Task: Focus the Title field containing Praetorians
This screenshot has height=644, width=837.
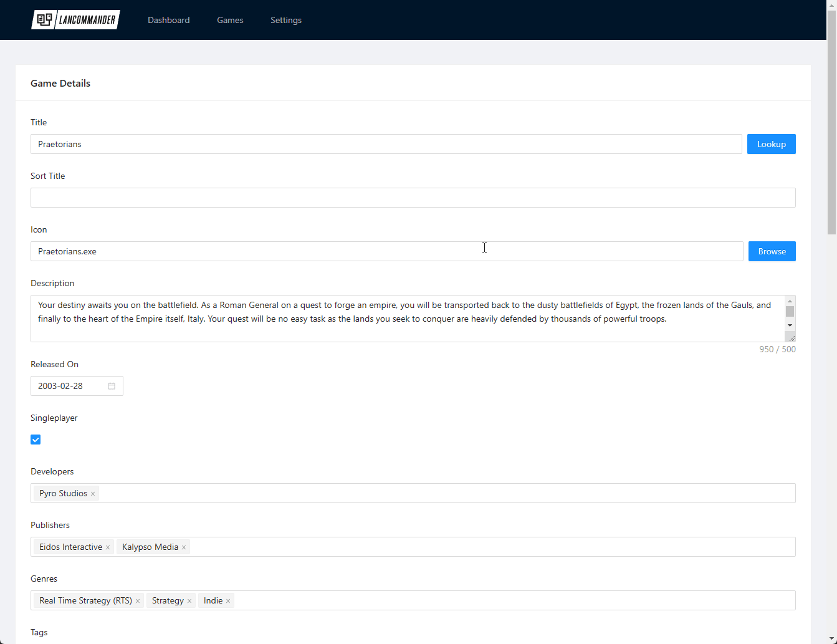Action: (386, 144)
